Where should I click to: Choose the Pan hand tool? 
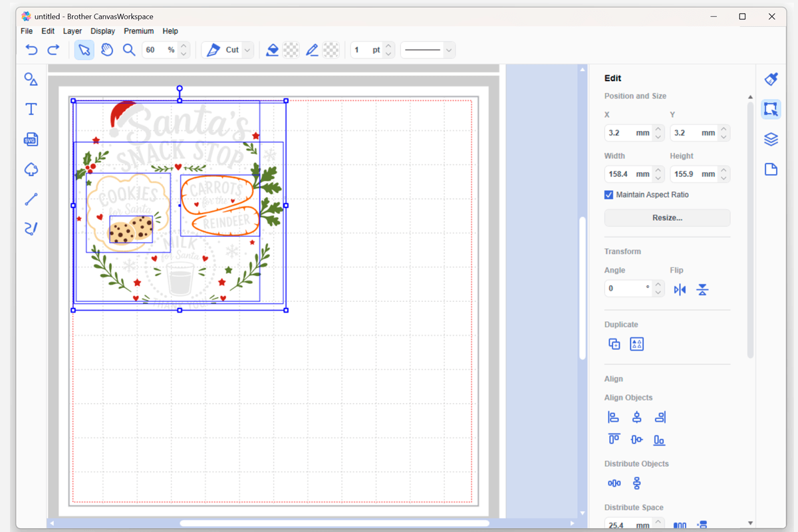pos(107,50)
